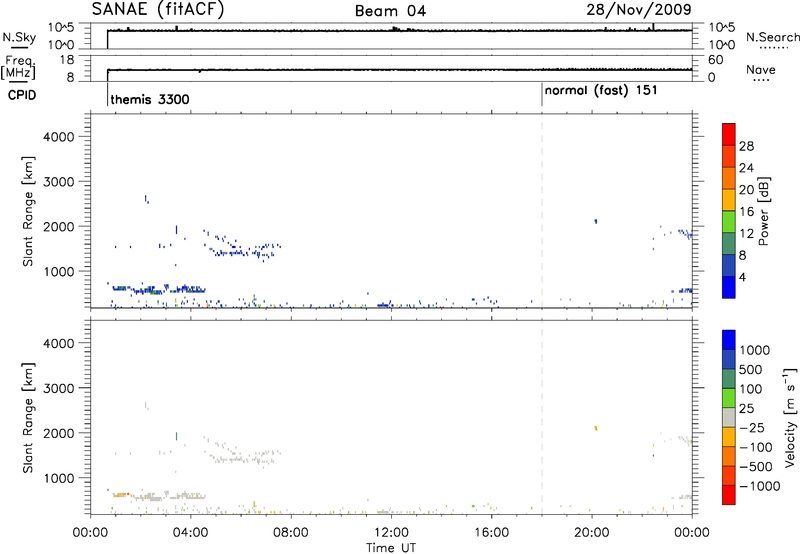Click the red bottom velocity colorbar swatch

pos(729,495)
